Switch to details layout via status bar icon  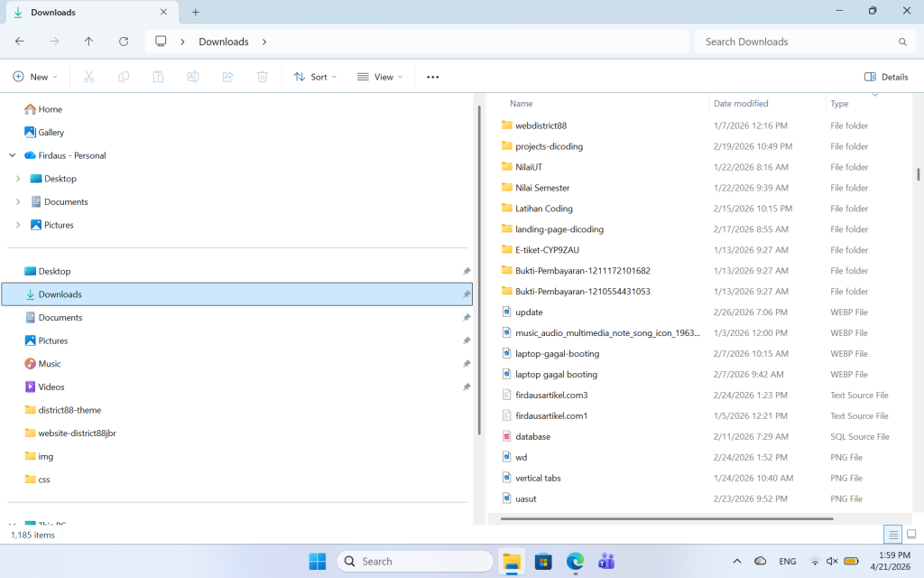coord(892,534)
